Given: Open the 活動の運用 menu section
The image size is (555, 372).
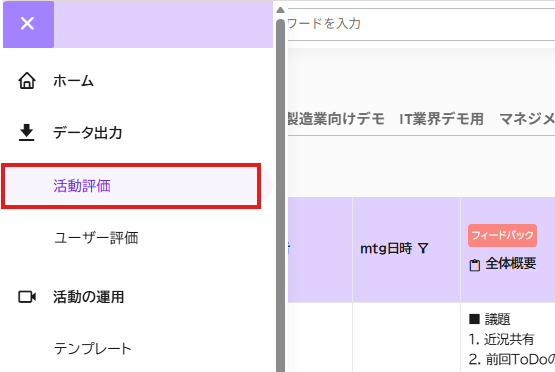Looking at the screenshot, I should click(x=88, y=297).
